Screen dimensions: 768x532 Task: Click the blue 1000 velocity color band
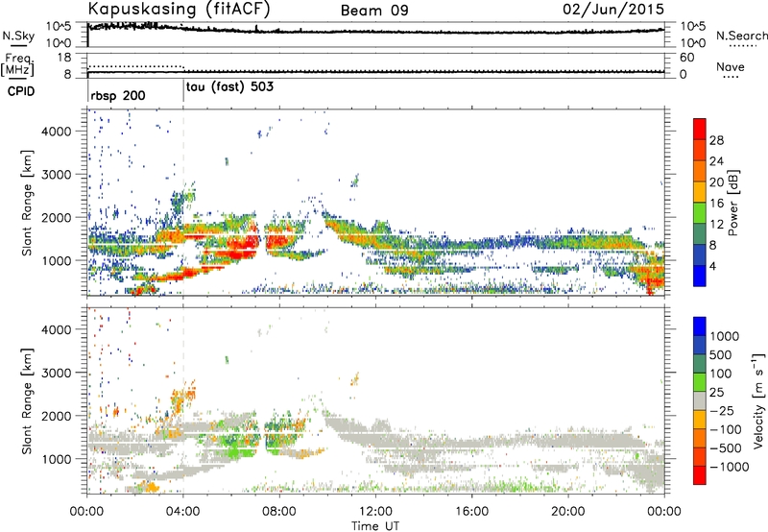point(700,326)
